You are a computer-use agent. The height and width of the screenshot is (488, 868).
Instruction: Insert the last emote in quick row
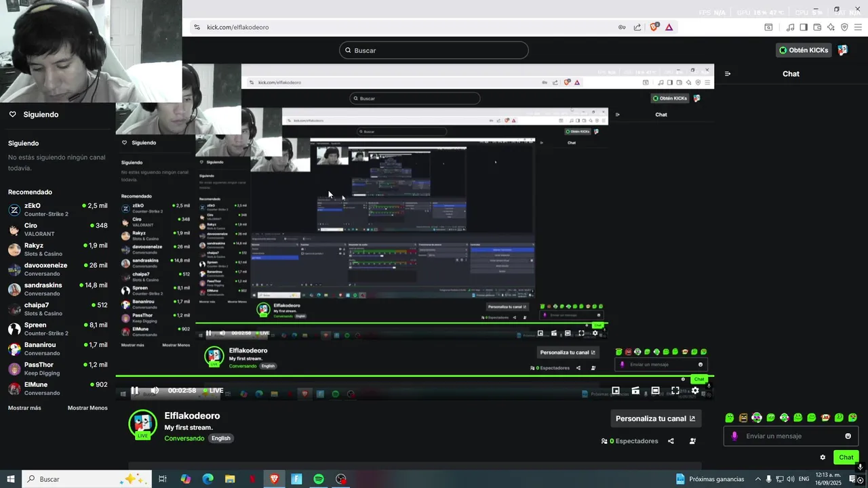[852, 418]
